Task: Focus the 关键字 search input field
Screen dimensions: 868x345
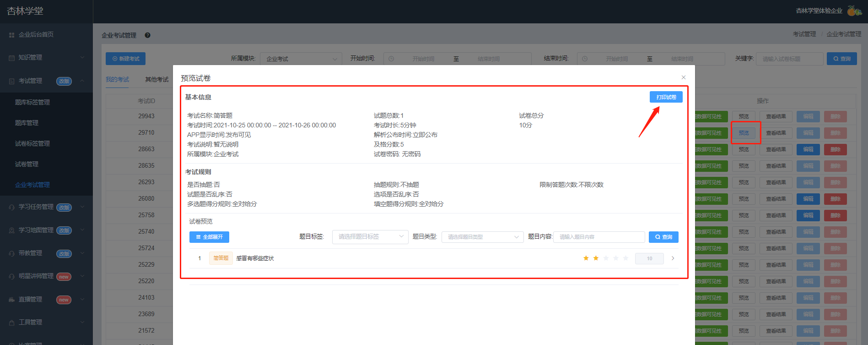Action: pyautogui.click(x=790, y=59)
